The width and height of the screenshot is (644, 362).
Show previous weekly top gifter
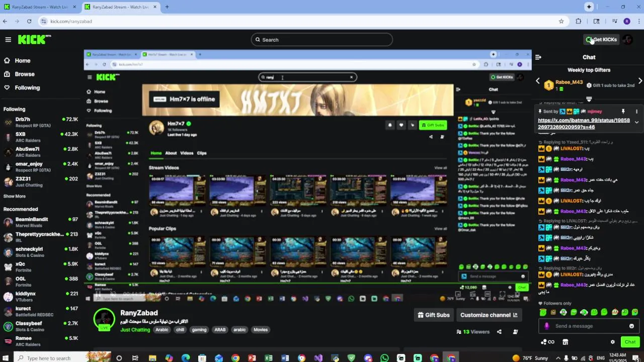[x=537, y=81]
